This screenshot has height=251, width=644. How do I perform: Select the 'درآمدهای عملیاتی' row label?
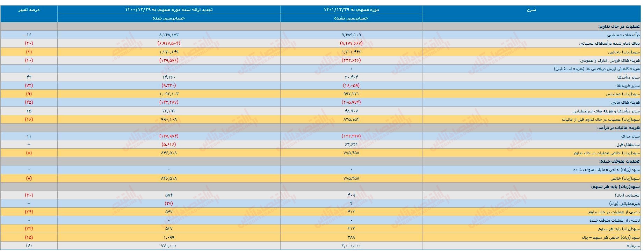pyautogui.click(x=623, y=35)
